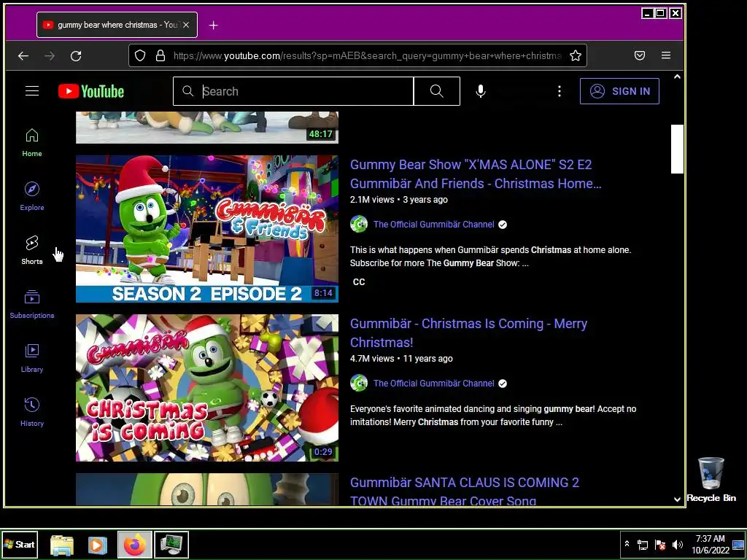
Task: Click the CC badge on X'MAS ALONE result
Action: point(359,282)
